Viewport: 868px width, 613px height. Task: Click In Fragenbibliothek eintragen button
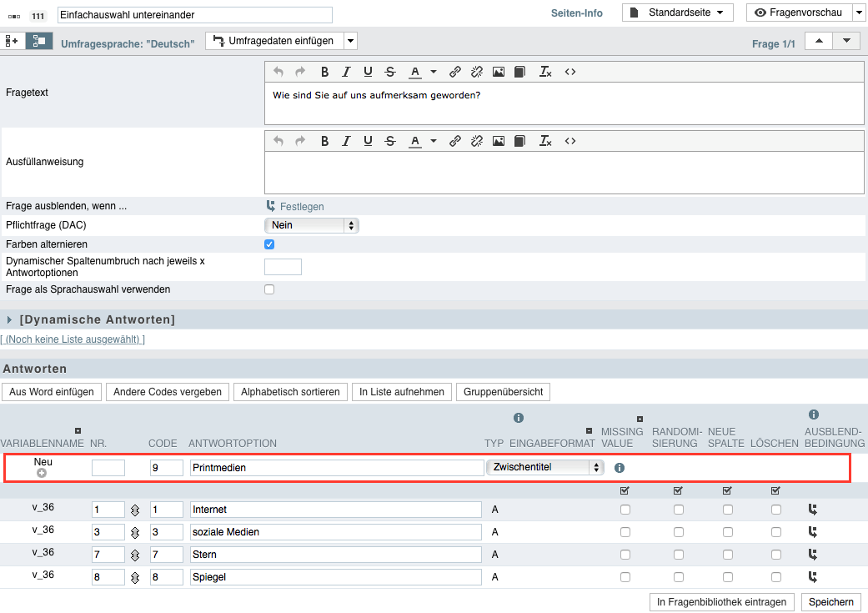coord(722,602)
